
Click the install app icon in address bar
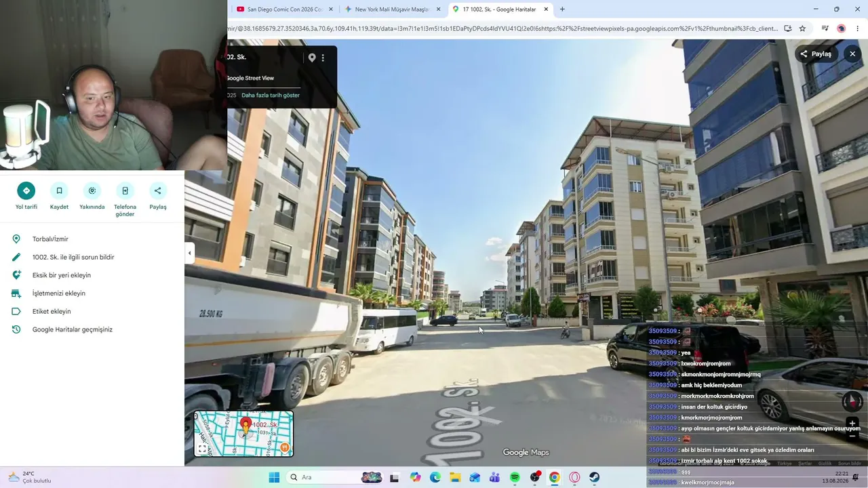[788, 28]
